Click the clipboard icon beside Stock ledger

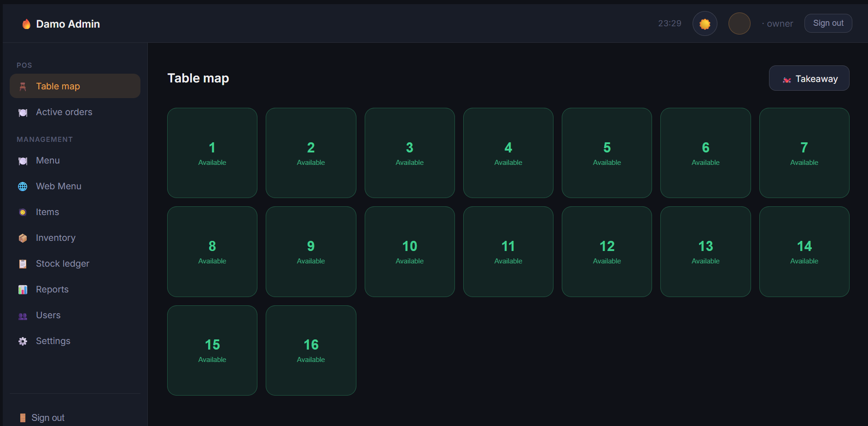tap(23, 264)
